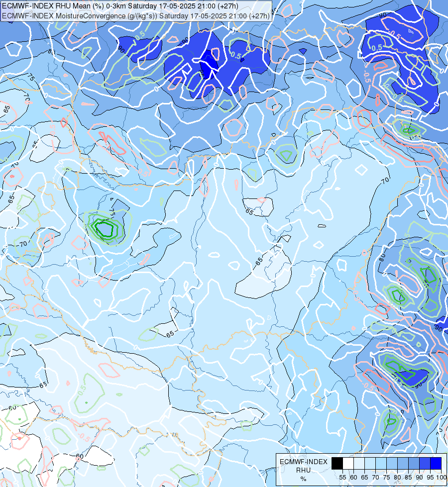Click the legend value 80

(397, 478)
